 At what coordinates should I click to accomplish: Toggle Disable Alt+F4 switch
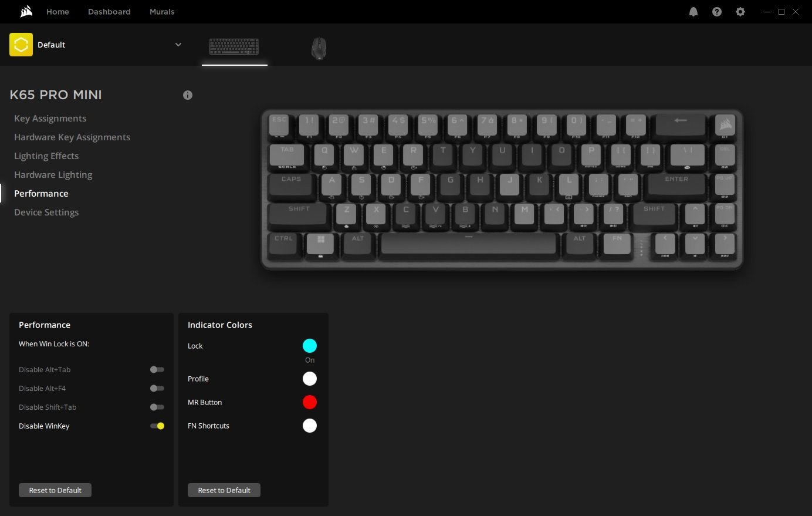click(157, 389)
